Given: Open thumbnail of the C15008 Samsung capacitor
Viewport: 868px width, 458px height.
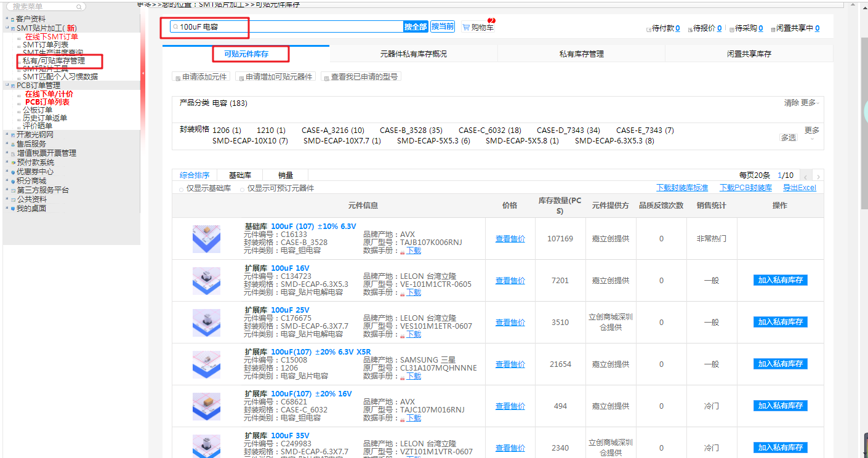Looking at the screenshot, I should (x=206, y=364).
